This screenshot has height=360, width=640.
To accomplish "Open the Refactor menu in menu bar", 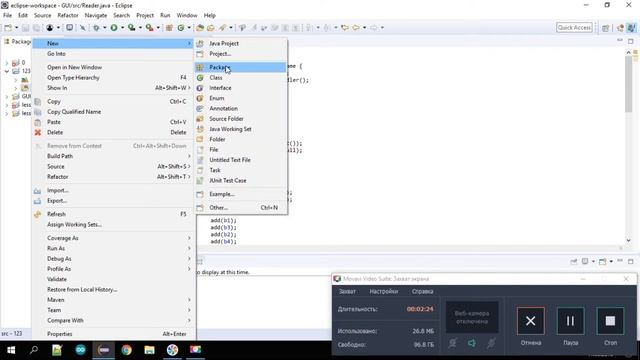I will (68, 15).
